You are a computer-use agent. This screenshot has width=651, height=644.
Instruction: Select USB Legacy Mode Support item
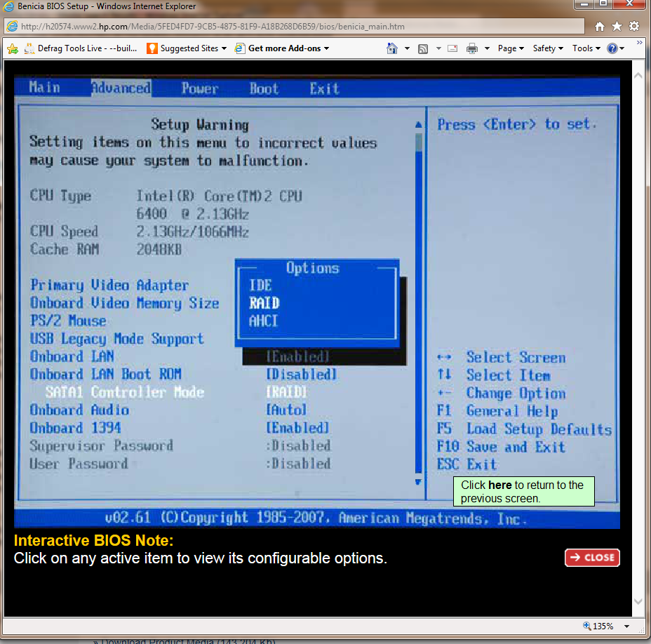117,339
